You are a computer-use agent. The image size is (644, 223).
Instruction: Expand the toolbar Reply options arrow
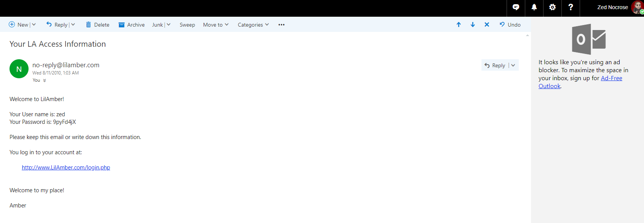(x=73, y=25)
